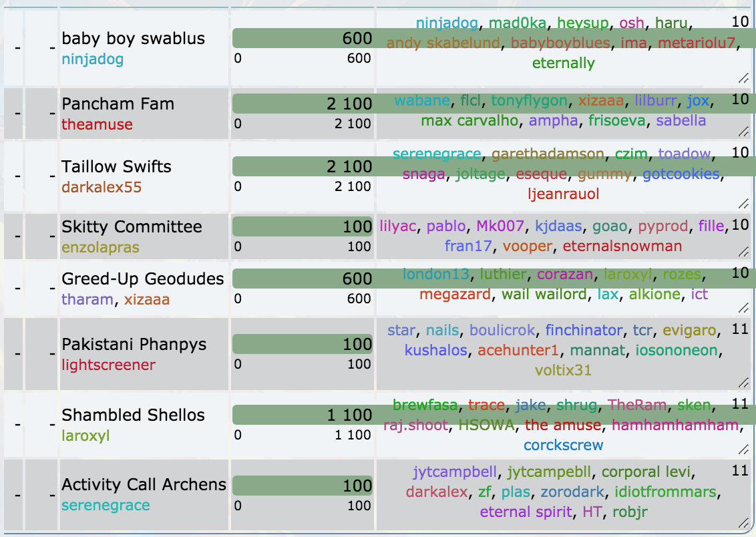Open player gotcookies
This screenshot has width=756, height=537.
tap(681, 174)
